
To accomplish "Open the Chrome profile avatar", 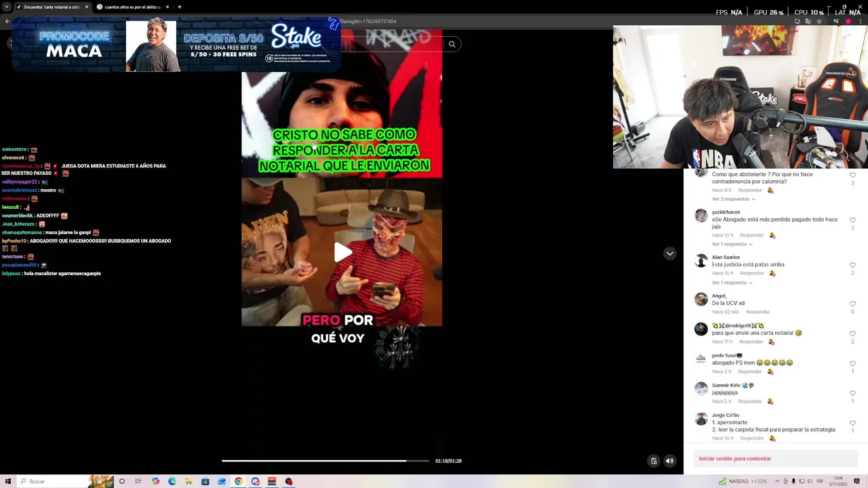I will [x=848, y=21].
